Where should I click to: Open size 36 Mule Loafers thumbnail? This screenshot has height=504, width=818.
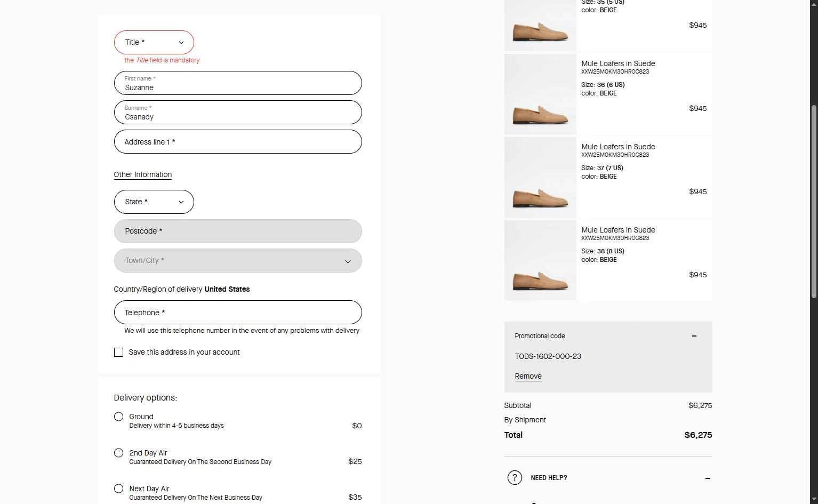pos(540,94)
